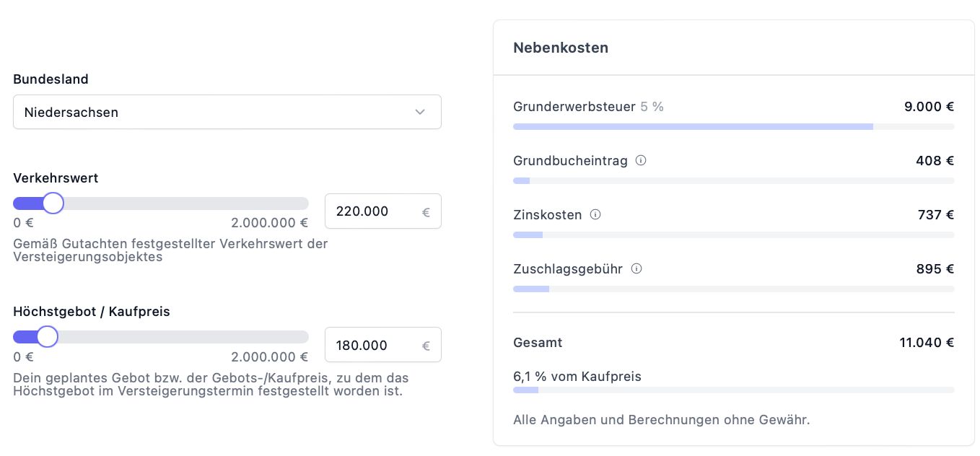Click the Verkehrswert slider handle

[53, 203]
